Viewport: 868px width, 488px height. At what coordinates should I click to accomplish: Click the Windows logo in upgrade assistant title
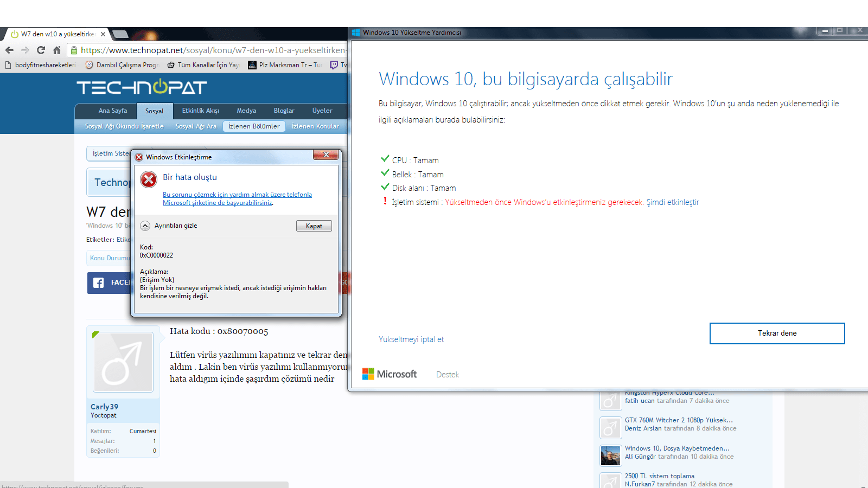pos(356,33)
